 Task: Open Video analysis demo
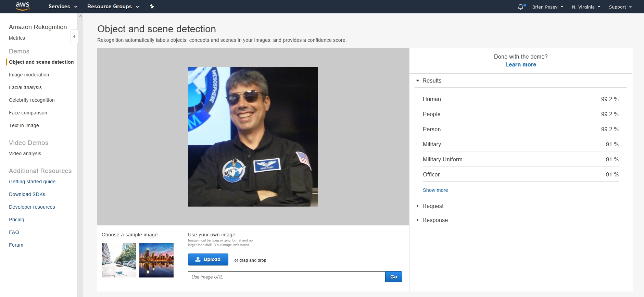(x=25, y=153)
